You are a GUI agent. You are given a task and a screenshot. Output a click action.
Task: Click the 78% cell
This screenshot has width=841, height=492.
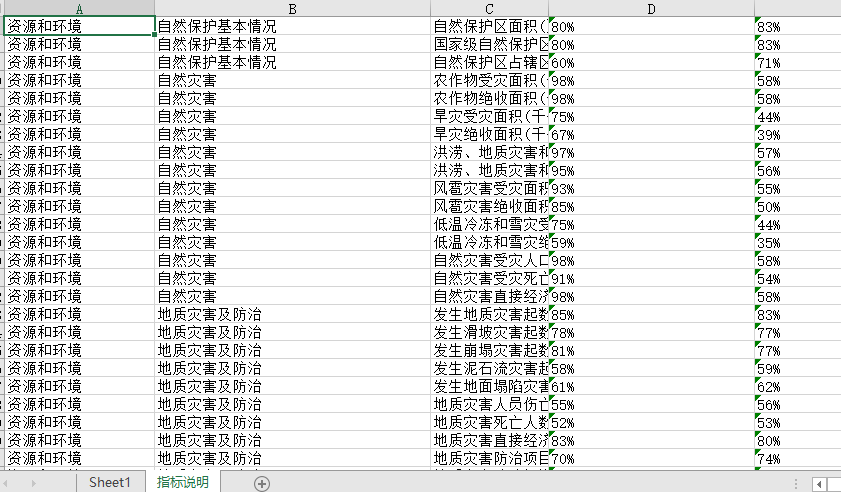click(651, 332)
